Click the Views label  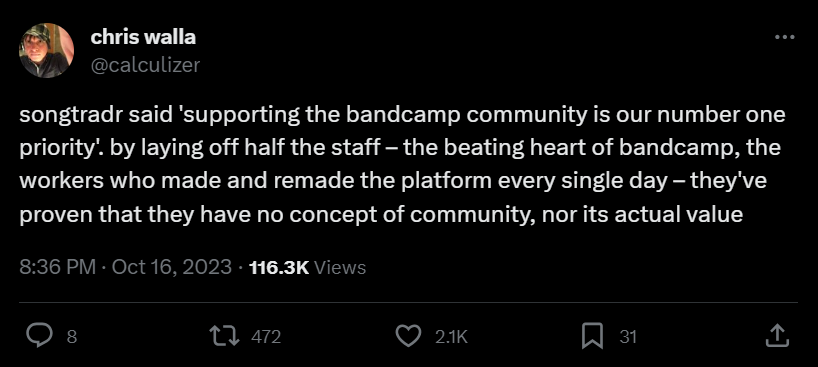[x=340, y=267]
